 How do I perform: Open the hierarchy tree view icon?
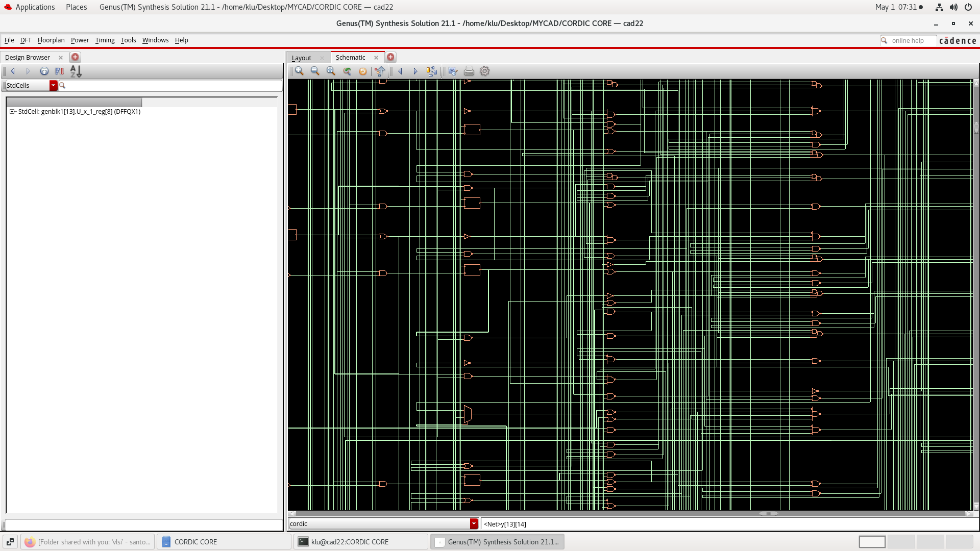point(432,71)
